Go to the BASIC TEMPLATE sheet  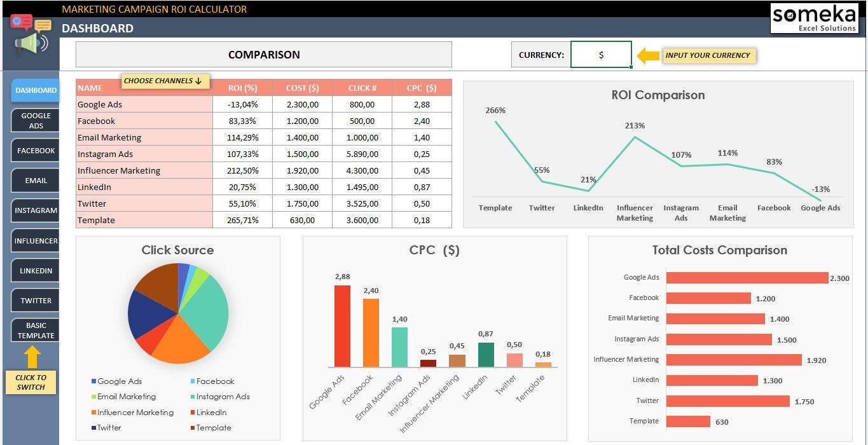click(35, 330)
